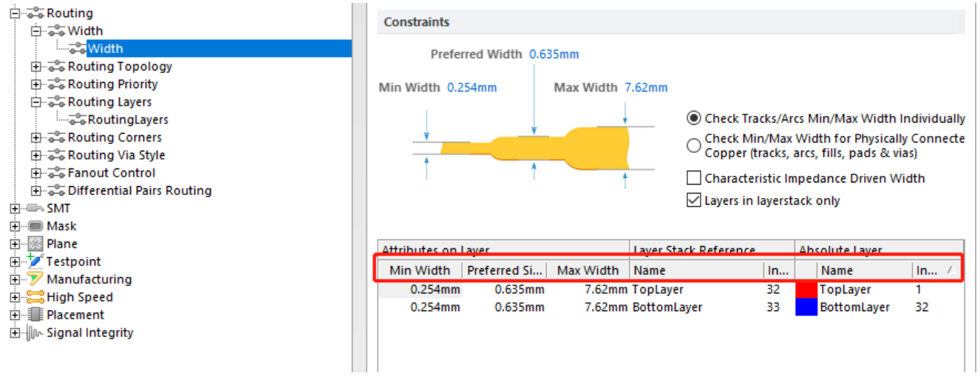Uncheck Layers in layerstack only
Screen dimensions: 980x379
tap(694, 200)
